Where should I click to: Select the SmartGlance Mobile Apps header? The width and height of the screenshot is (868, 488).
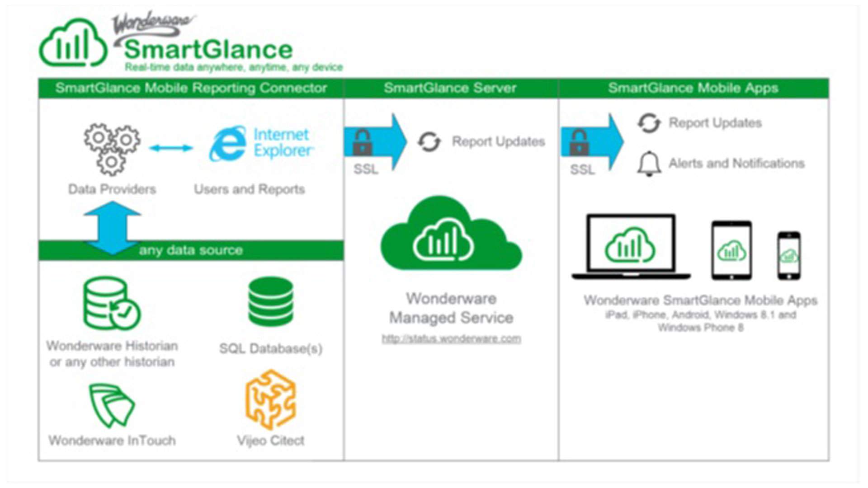coord(693,88)
